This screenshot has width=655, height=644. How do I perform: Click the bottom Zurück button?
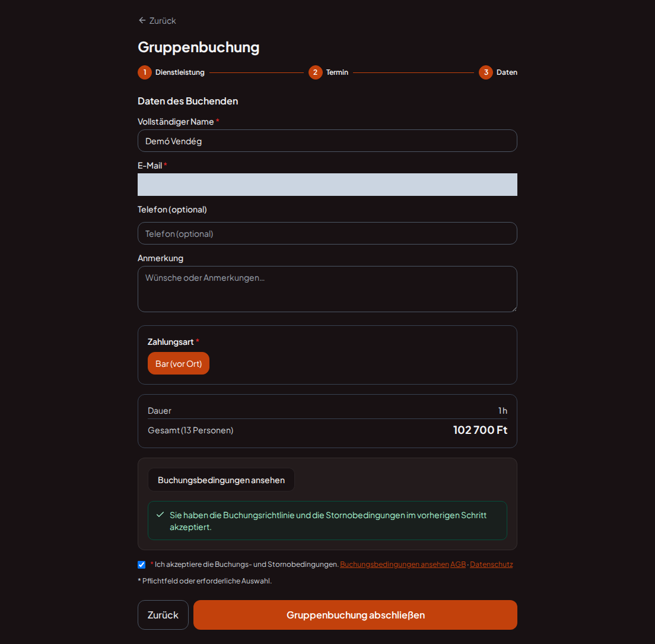(163, 615)
